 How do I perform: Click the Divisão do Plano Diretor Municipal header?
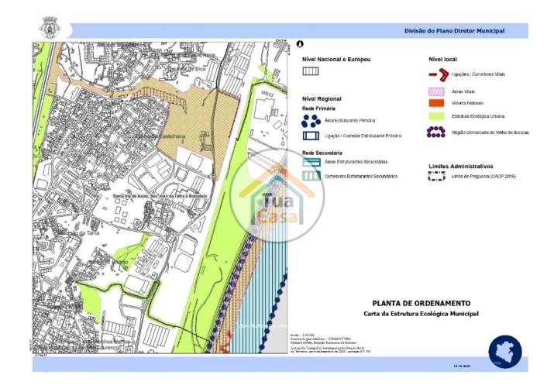click(454, 31)
